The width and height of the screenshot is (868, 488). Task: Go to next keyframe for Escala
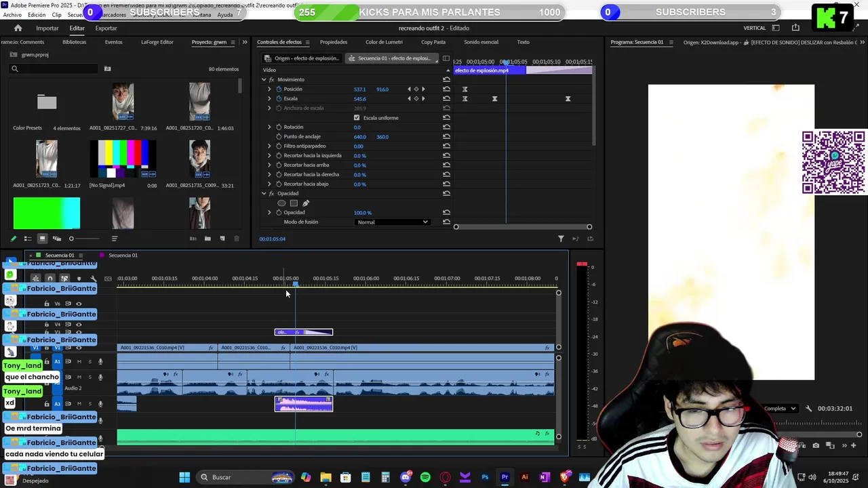(x=424, y=98)
